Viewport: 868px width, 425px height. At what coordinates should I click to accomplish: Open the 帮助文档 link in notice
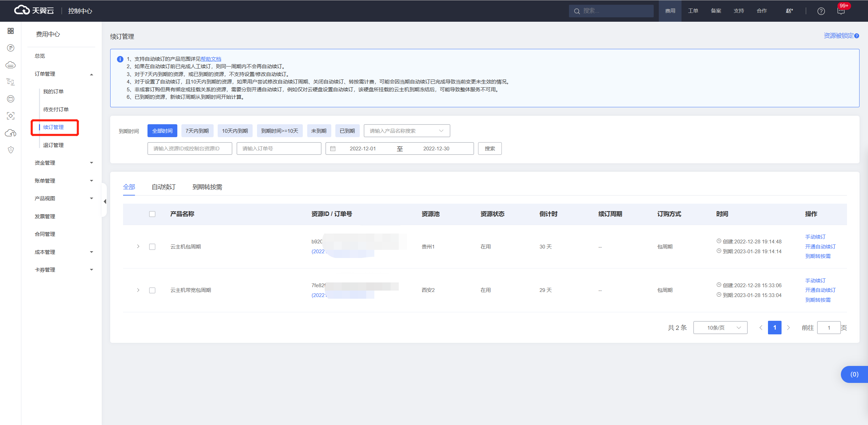click(211, 59)
